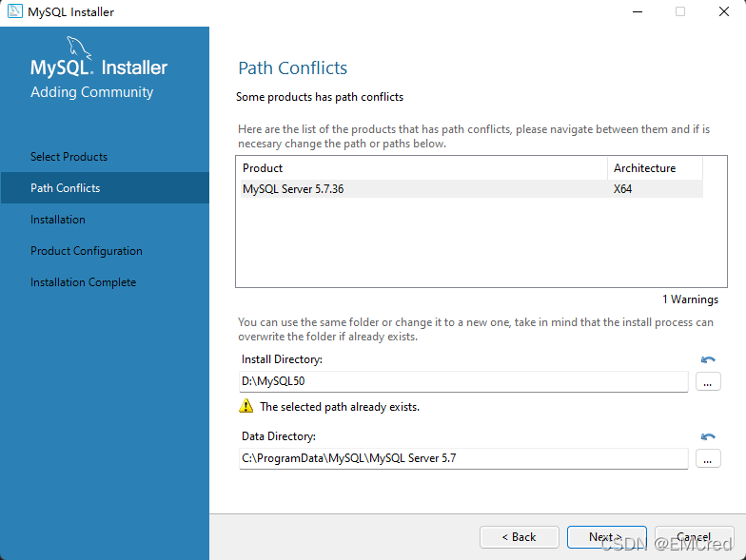Image resolution: width=746 pixels, height=560 pixels.
Task: Click the '1 Warnings' label
Action: 691,299
